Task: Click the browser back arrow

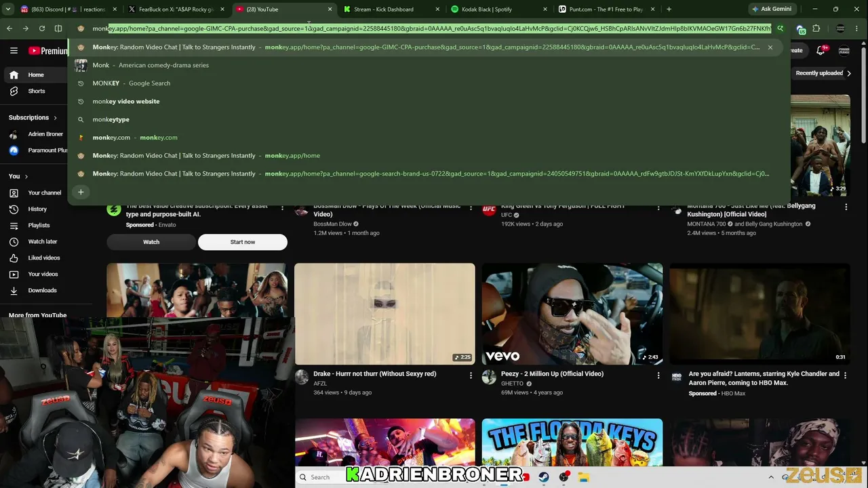Action: pyautogui.click(x=9, y=28)
